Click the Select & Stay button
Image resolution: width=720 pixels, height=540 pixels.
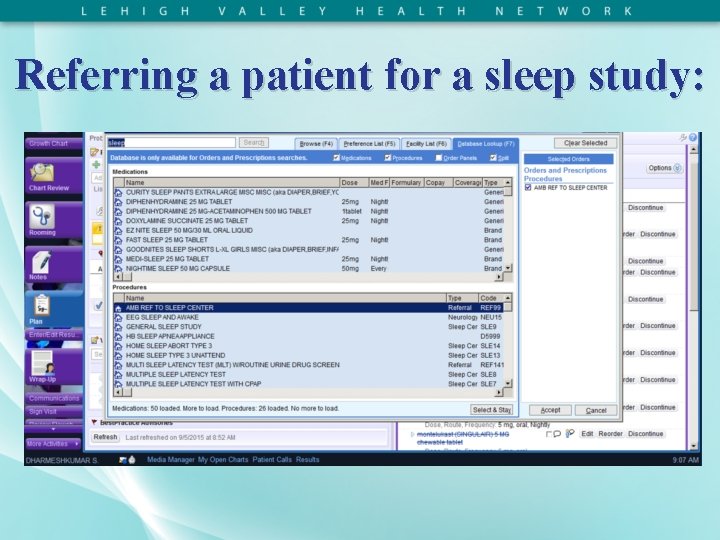(492, 410)
